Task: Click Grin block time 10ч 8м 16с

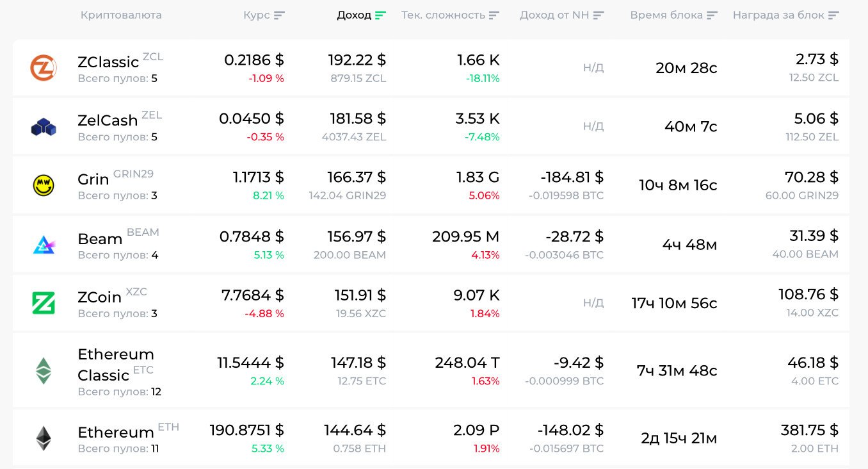Action: coord(678,186)
